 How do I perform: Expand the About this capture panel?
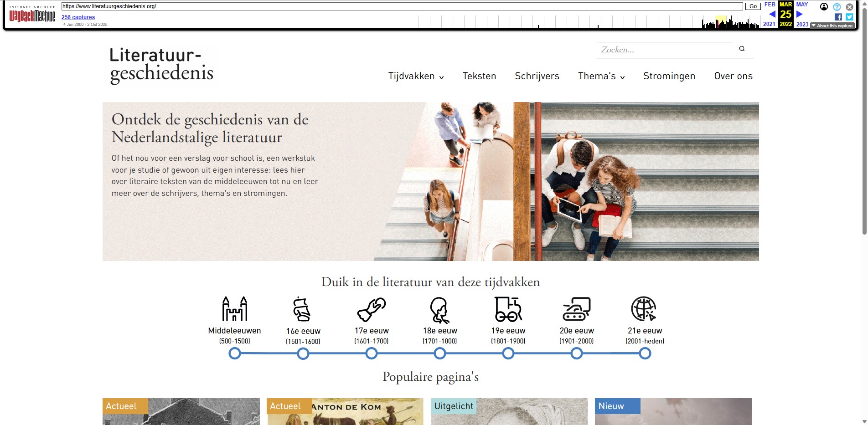pyautogui.click(x=832, y=26)
